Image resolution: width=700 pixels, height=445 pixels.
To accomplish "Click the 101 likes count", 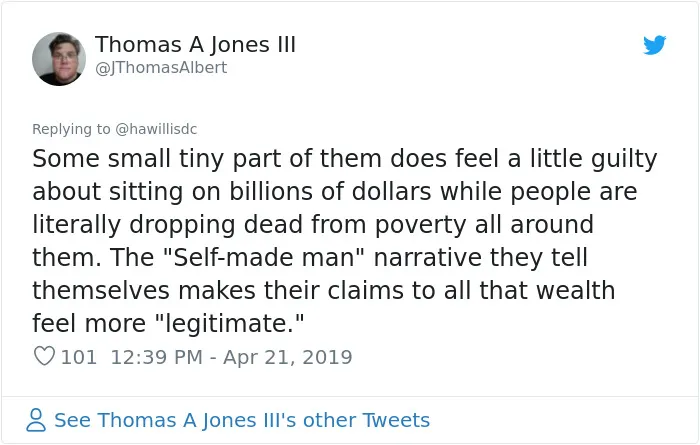I will (x=79, y=357).
